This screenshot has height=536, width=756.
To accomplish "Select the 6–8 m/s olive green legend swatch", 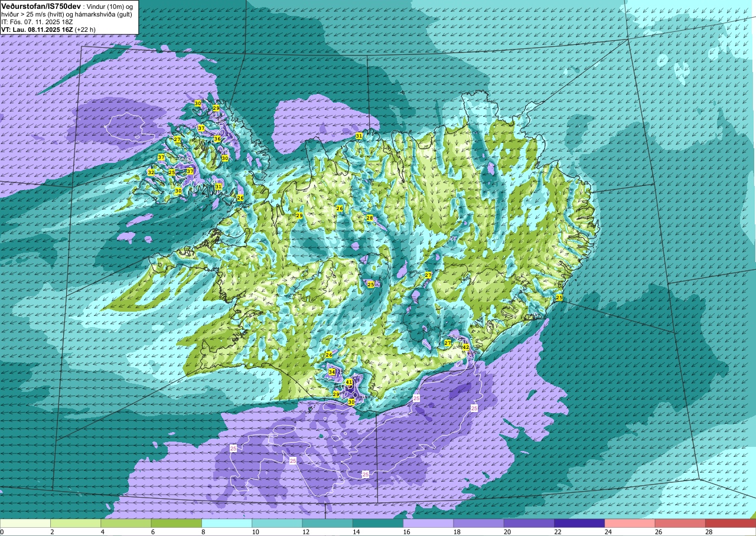I will [177, 523].
